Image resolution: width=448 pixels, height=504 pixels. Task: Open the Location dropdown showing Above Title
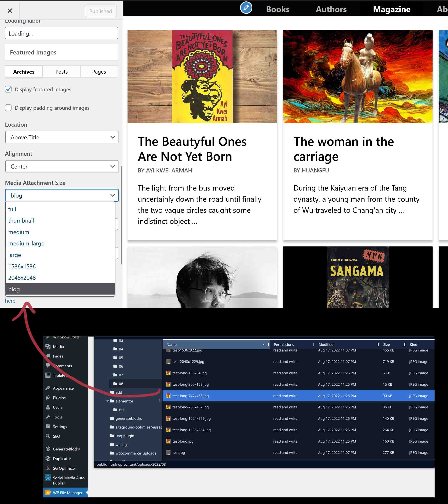click(62, 137)
